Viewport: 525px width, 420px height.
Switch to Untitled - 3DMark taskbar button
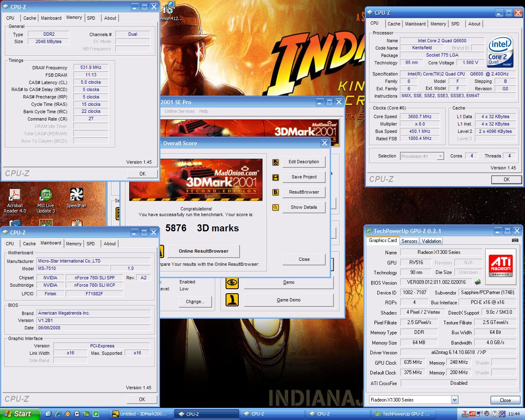pos(142,414)
